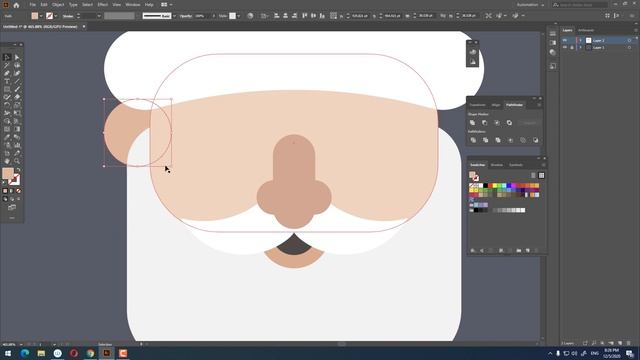Click Merge pathfinder icon
Viewport: 640px width, 360px height.
coord(498,140)
